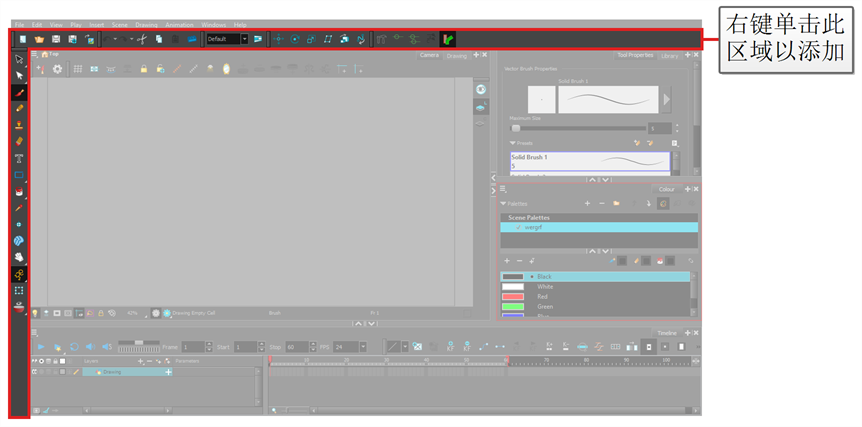Image resolution: width=862 pixels, height=427 pixels.
Task: Toggle sound playback in timeline toolbar
Action: coord(89,346)
